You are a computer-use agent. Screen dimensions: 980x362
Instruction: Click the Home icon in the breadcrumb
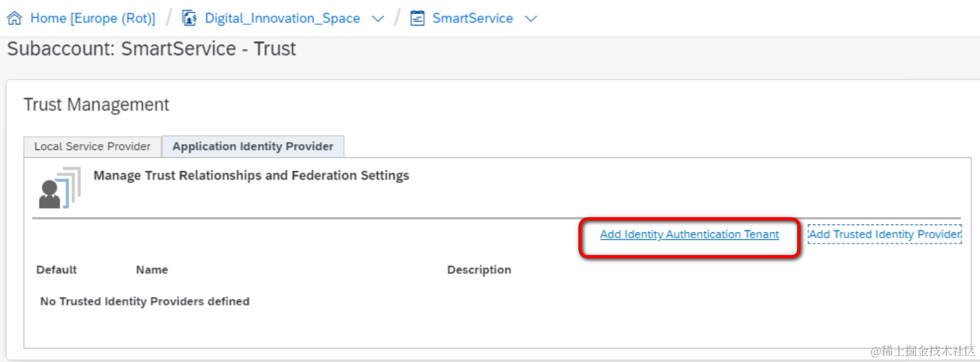[x=15, y=18]
